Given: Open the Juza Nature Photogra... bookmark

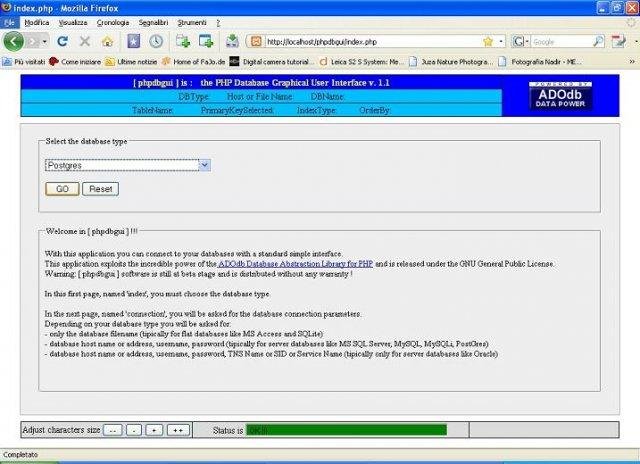Looking at the screenshot, I should pyautogui.click(x=451, y=62).
